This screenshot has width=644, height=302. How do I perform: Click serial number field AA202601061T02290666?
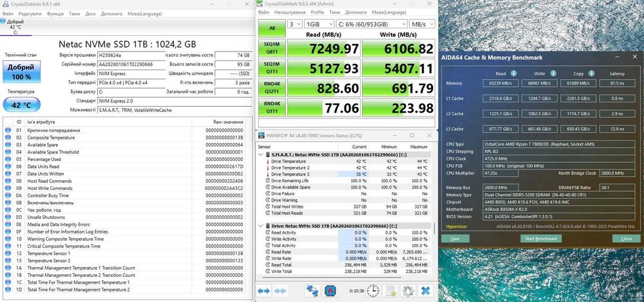pyautogui.click(x=131, y=64)
